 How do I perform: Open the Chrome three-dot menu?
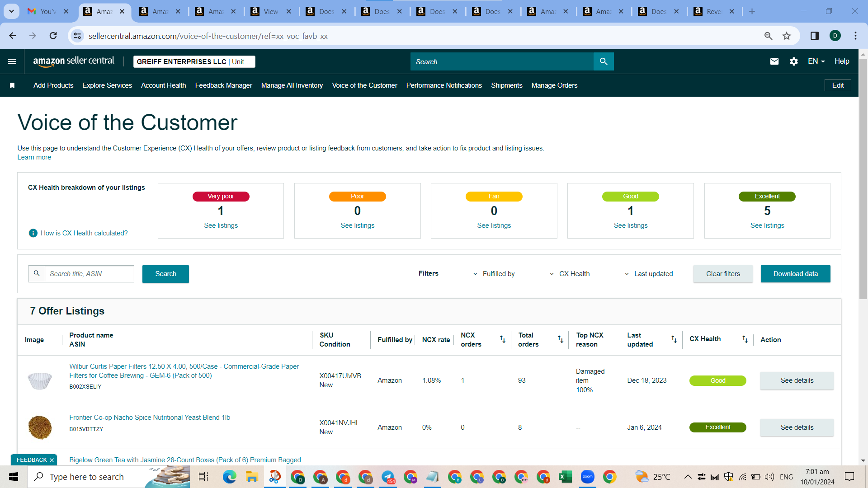click(855, 36)
